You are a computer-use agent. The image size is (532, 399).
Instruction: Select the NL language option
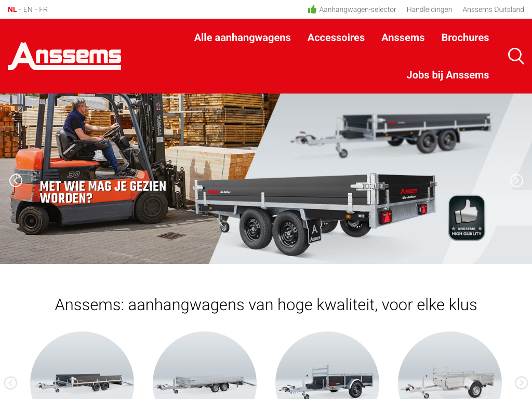(12, 9)
